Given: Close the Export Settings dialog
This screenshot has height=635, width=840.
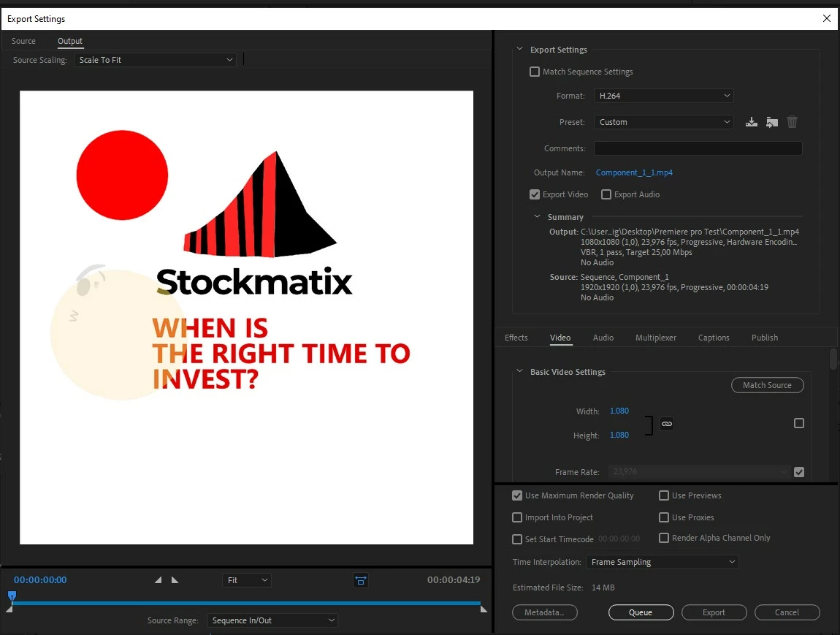Looking at the screenshot, I should click(827, 18).
